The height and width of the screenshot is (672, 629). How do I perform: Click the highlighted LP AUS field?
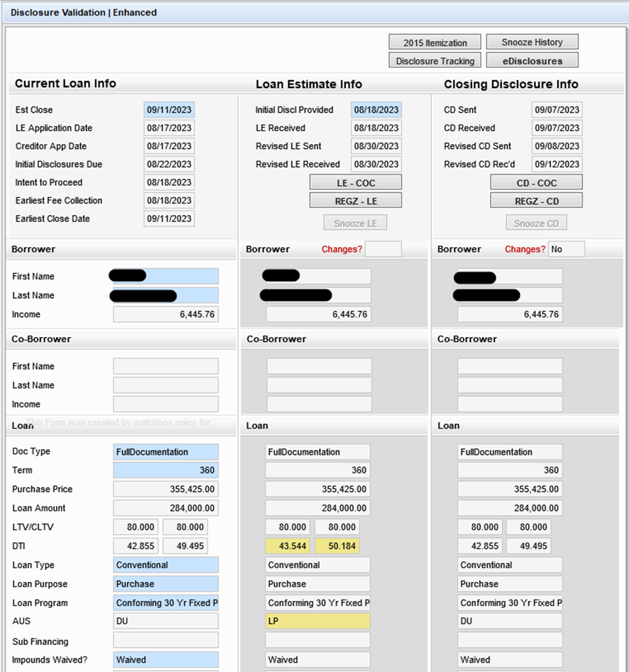pyautogui.click(x=317, y=622)
